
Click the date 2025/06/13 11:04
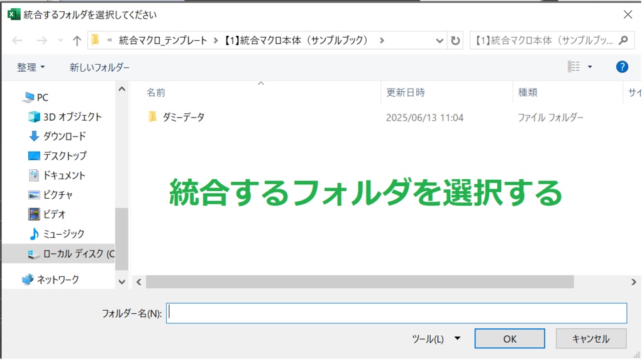coord(425,118)
